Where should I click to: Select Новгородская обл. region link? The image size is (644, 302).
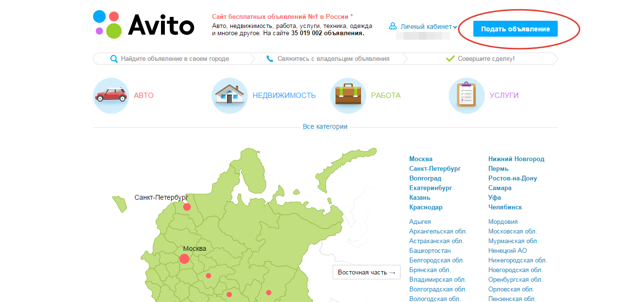coord(515,270)
